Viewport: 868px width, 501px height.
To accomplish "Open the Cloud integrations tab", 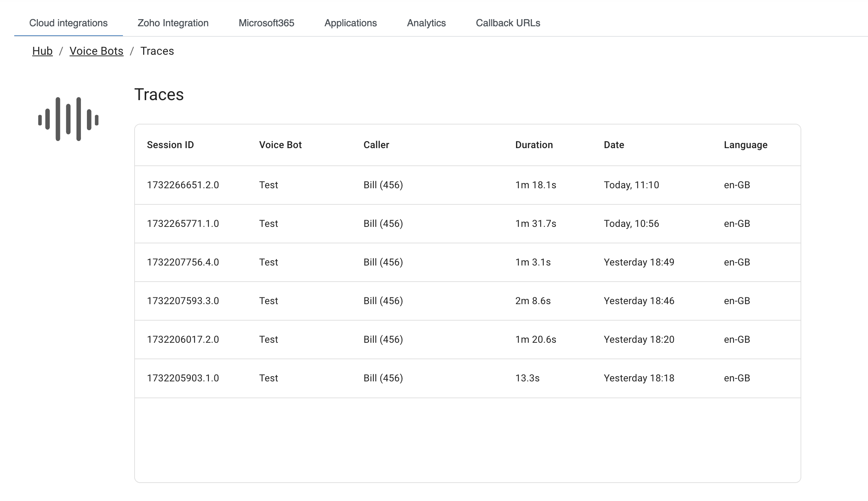I will point(68,23).
